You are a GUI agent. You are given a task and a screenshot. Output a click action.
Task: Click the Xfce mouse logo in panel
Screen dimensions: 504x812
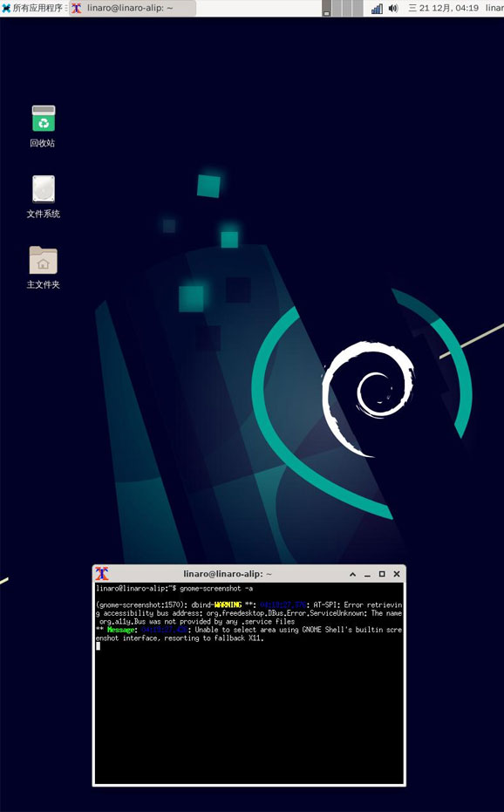[x=6, y=8]
